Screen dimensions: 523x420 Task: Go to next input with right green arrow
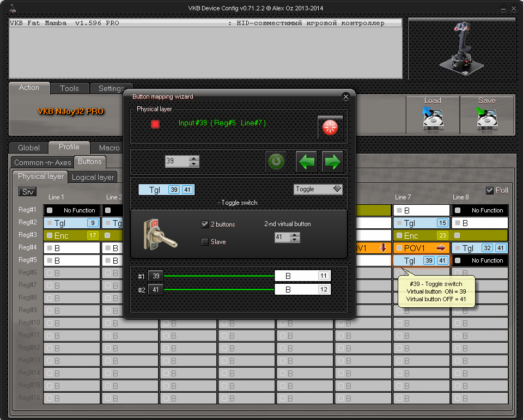(x=332, y=161)
